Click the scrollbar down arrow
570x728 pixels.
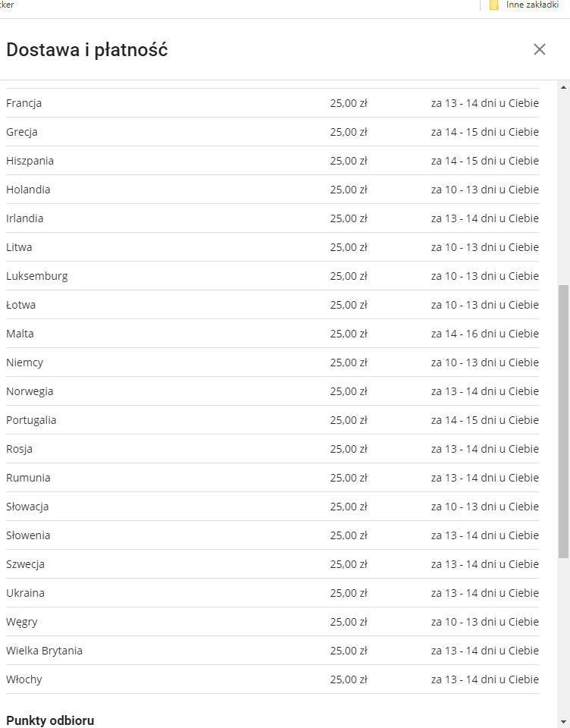coord(563,721)
